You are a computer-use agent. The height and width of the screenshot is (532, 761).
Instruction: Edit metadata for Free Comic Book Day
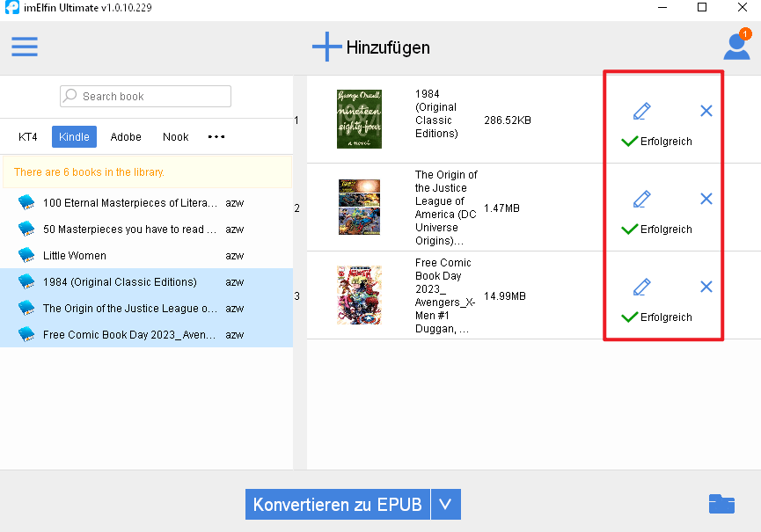[641, 287]
